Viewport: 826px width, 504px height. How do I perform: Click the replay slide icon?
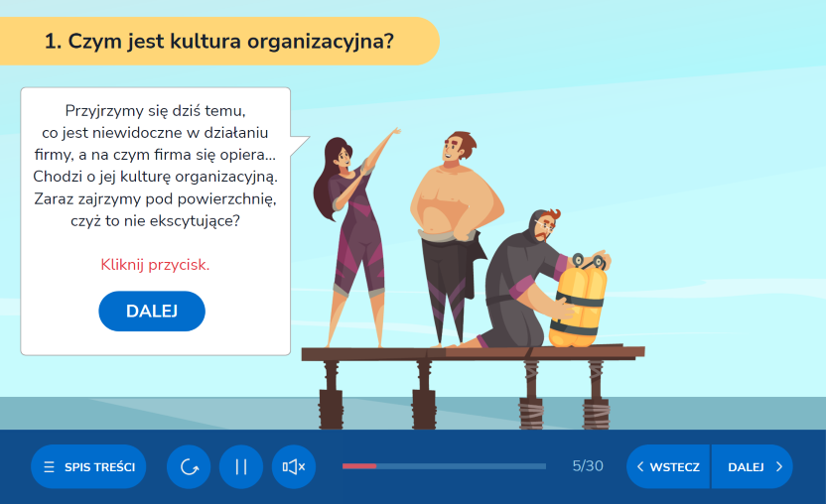coord(189,466)
